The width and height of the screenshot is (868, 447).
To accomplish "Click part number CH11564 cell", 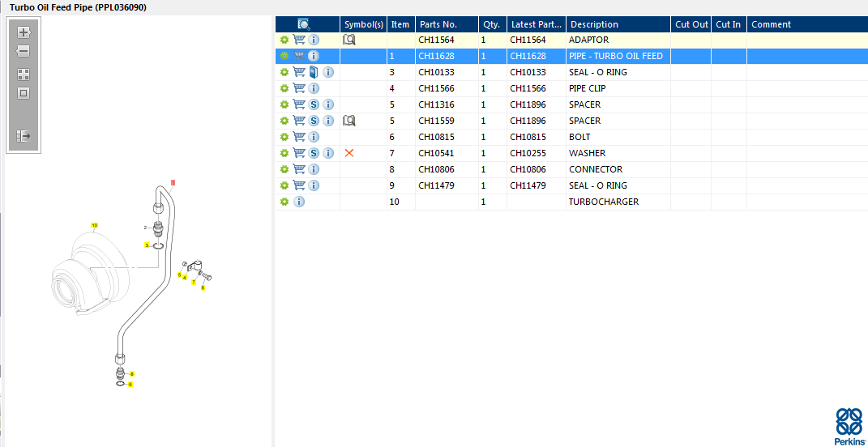I will coord(436,40).
